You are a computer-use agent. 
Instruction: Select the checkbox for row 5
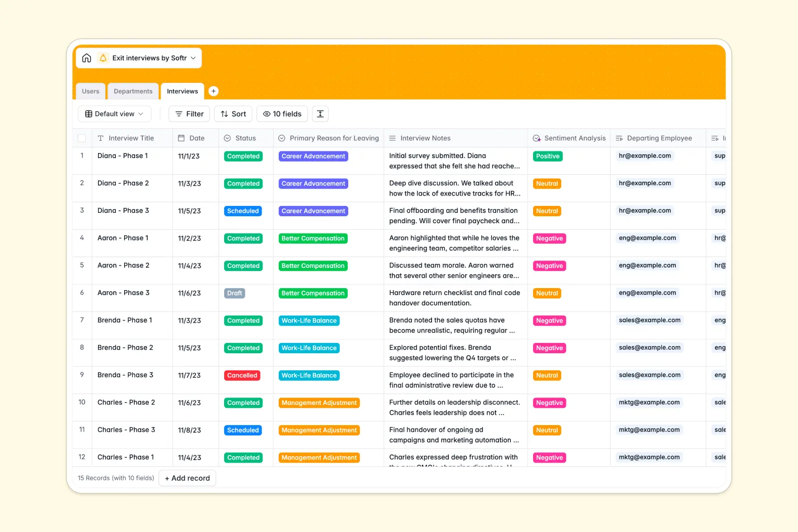82,265
